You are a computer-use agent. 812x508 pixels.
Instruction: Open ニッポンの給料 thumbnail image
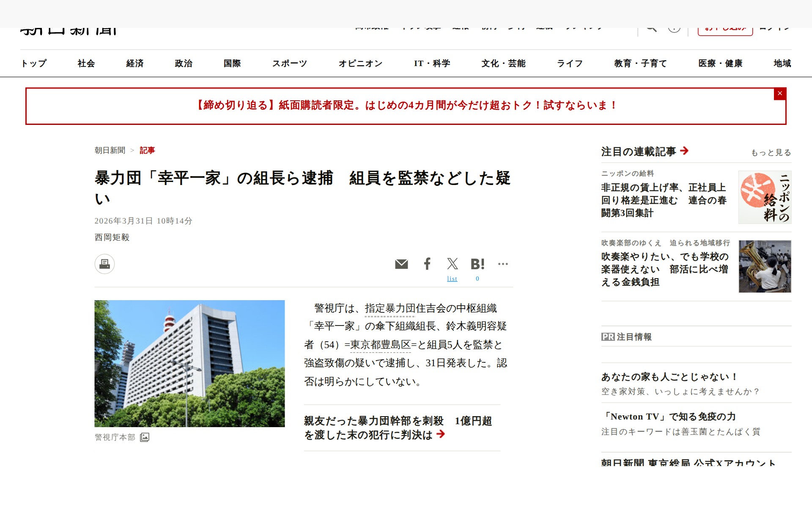point(765,197)
